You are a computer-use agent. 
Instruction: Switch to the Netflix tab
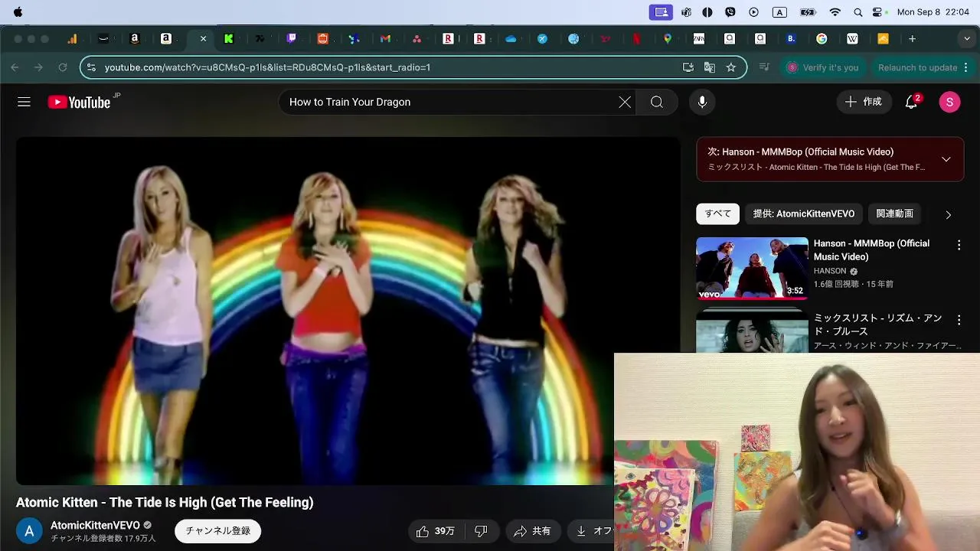pyautogui.click(x=636, y=38)
